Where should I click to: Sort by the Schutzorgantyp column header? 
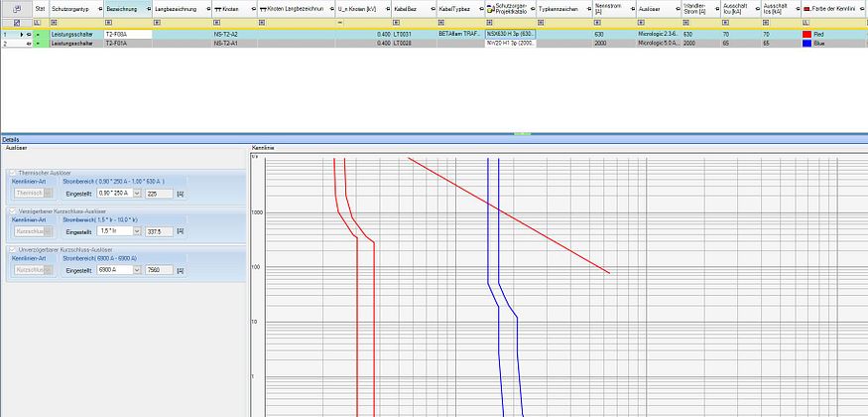[71, 8]
